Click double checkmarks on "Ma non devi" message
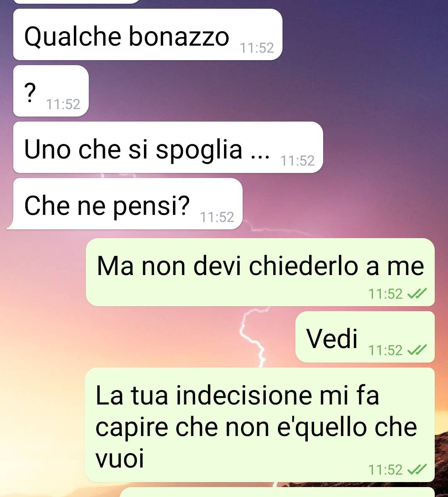 coord(417,293)
